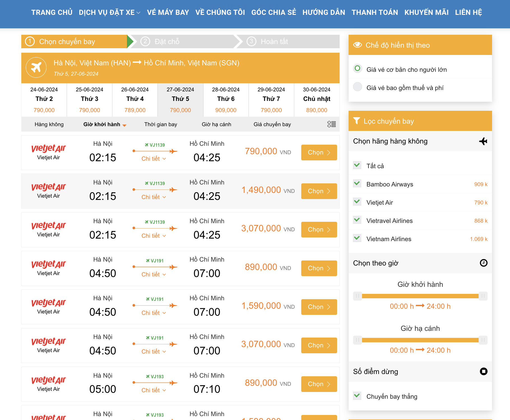Uncheck Vietjet Air filter

click(357, 202)
